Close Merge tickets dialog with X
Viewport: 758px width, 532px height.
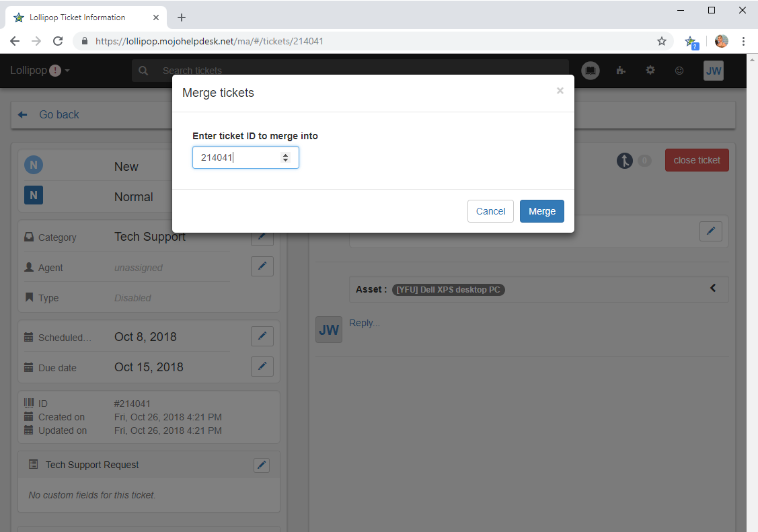(x=560, y=91)
